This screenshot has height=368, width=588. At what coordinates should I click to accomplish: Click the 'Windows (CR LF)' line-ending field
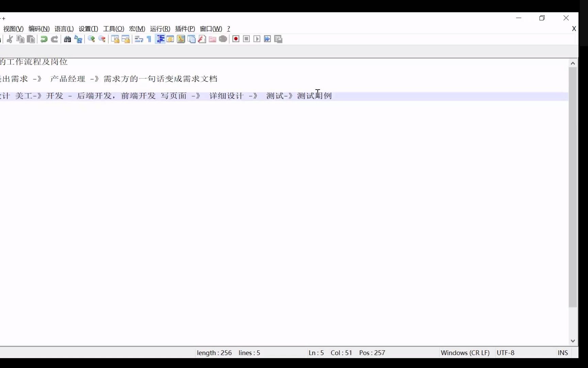click(x=465, y=353)
